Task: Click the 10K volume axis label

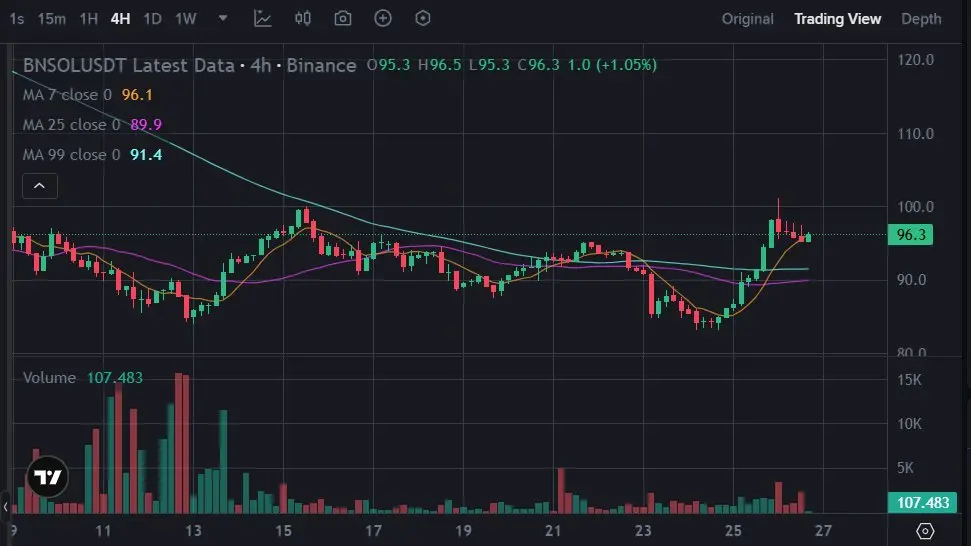Action: 909,424
